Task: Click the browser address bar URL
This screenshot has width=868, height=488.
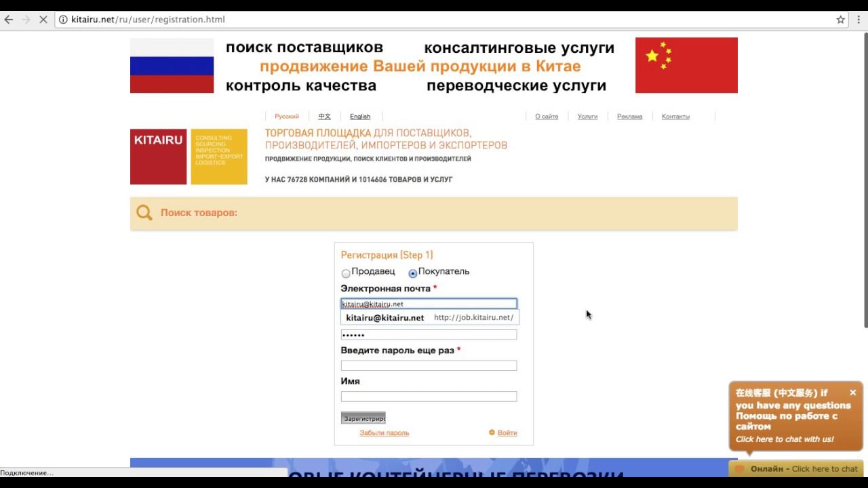Action: 148,20
